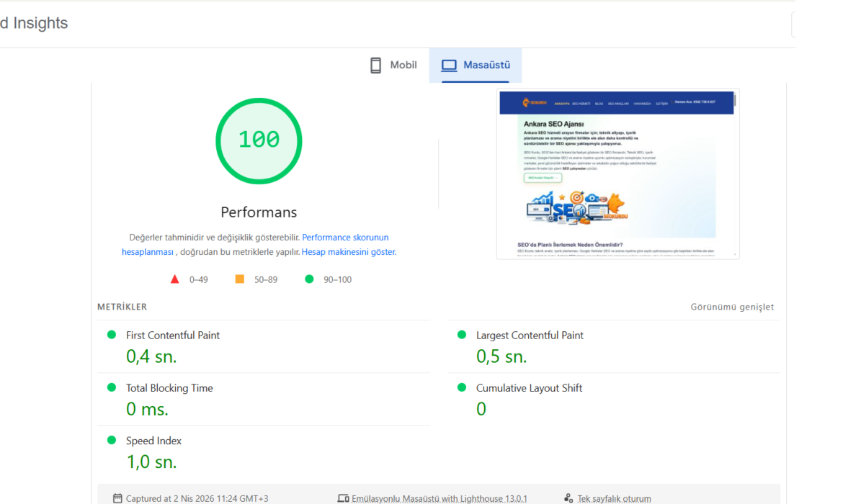Expand the view with Görünümü genişlet
The height and width of the screenshot is (504, 843).
732,307
